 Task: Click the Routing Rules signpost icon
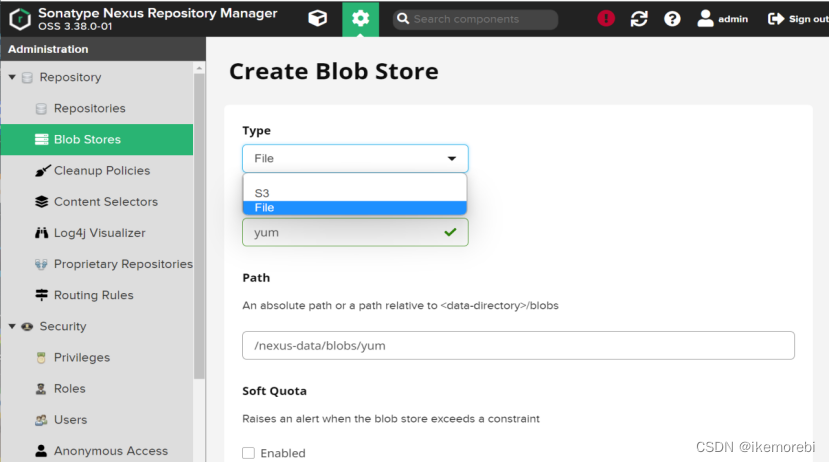tap(41, 295)
